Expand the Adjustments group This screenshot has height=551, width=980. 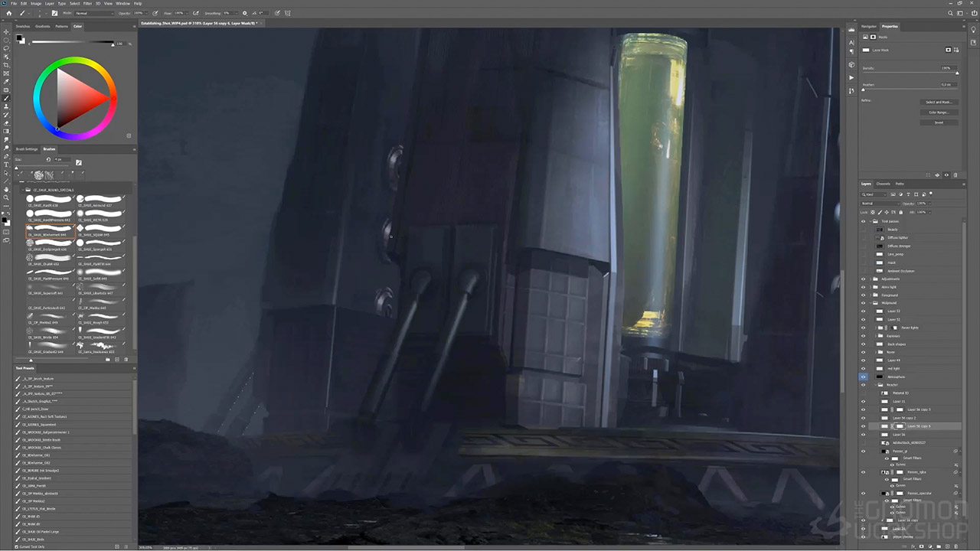[871, 279]
